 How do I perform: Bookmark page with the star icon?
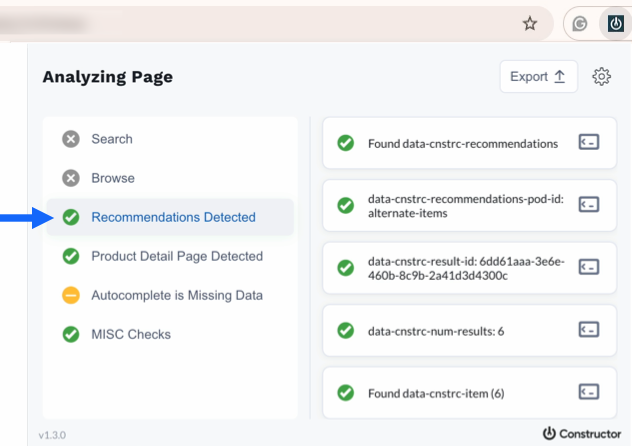click(x=530, y=24)
